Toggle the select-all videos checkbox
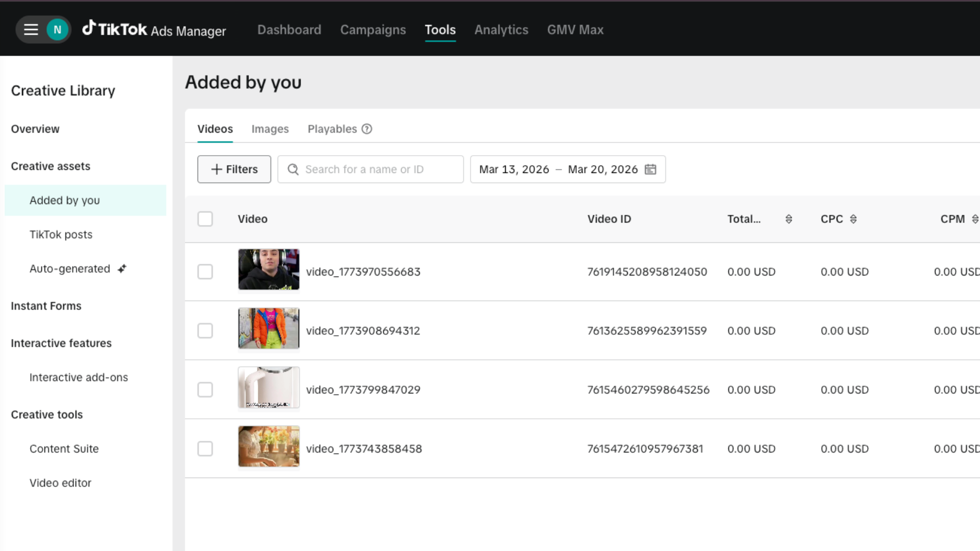This screenshot has width=980, height=551. click(x=205, y=219)
